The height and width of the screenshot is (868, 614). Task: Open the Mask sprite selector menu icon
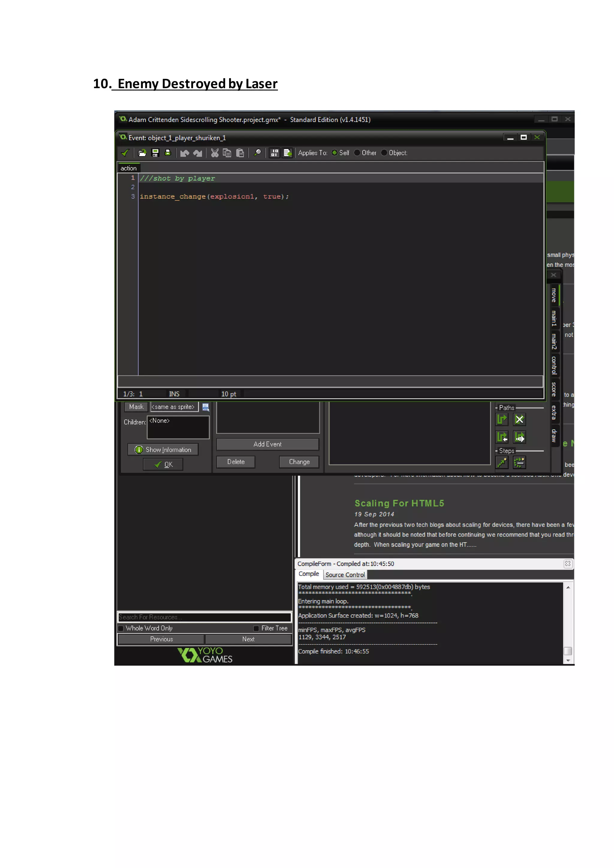206,407
